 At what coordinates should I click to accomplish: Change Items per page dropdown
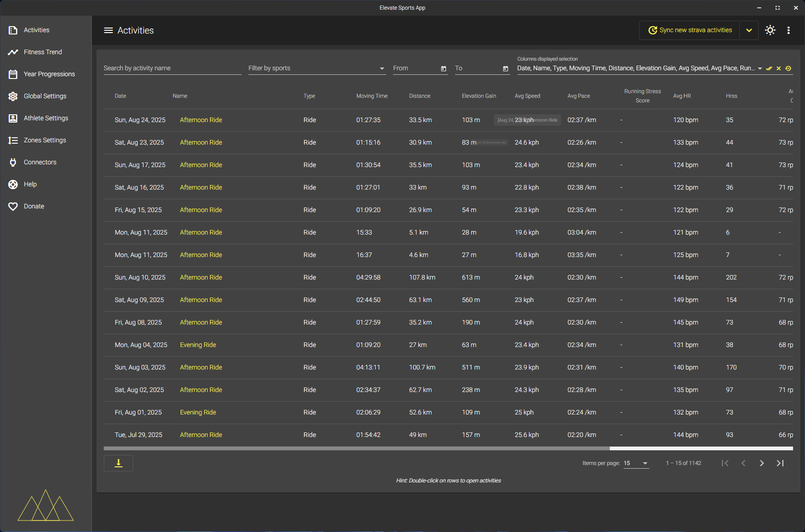(636, 463)
